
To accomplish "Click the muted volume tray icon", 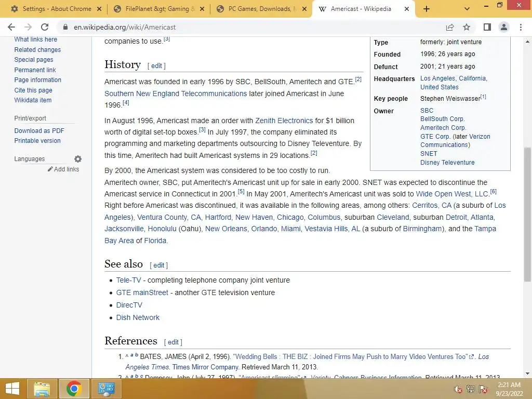I will (458, 389).
